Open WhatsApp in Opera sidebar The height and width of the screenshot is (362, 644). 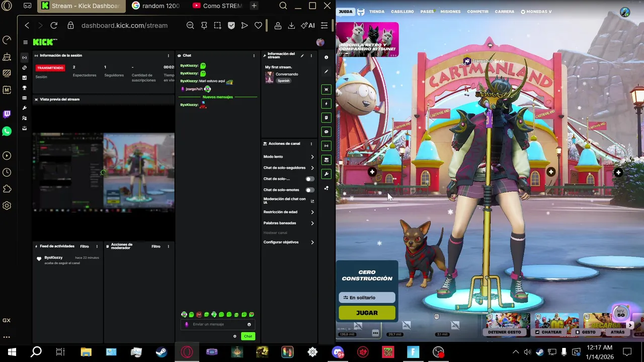point(7,131)
